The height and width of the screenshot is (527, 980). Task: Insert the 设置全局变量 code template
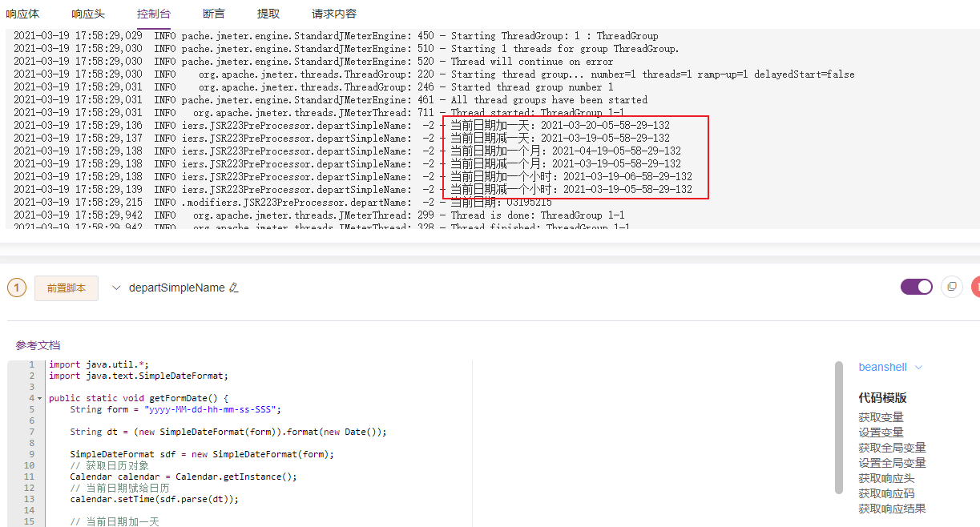coord(892,463)
